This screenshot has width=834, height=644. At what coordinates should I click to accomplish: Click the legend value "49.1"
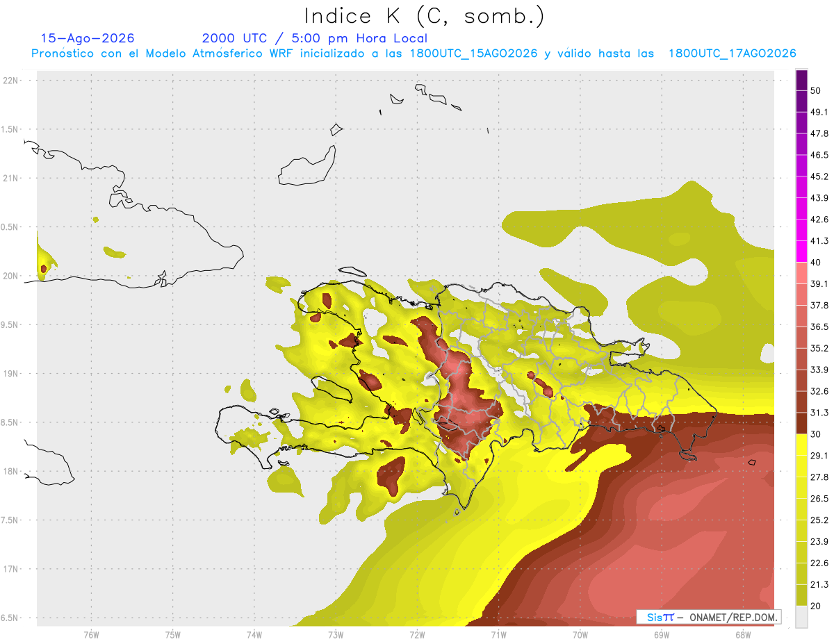[x=820, y=113]
